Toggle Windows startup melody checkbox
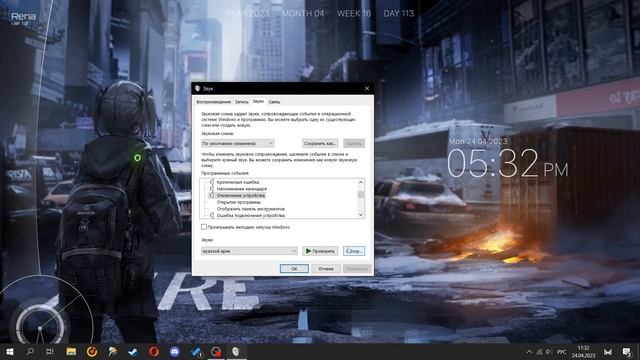The image size is (640, 360). pos(204,227)
